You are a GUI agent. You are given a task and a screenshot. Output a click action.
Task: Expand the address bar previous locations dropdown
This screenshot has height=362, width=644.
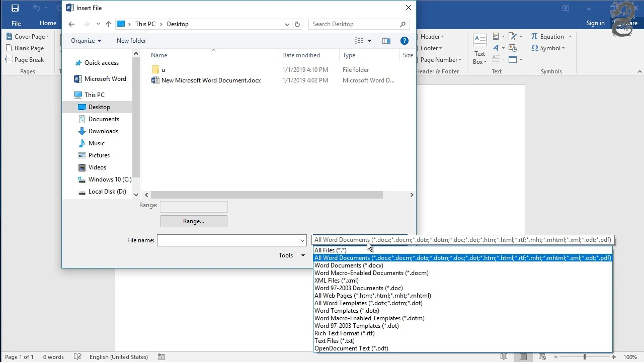[x=287, y=24]
